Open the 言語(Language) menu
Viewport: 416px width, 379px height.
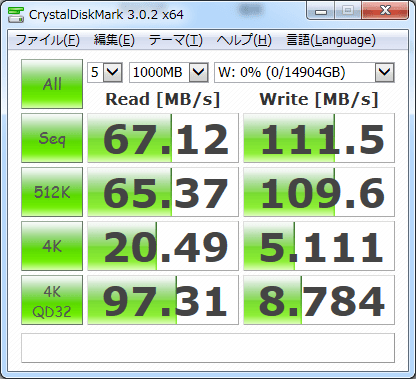(x=331, y=40)
